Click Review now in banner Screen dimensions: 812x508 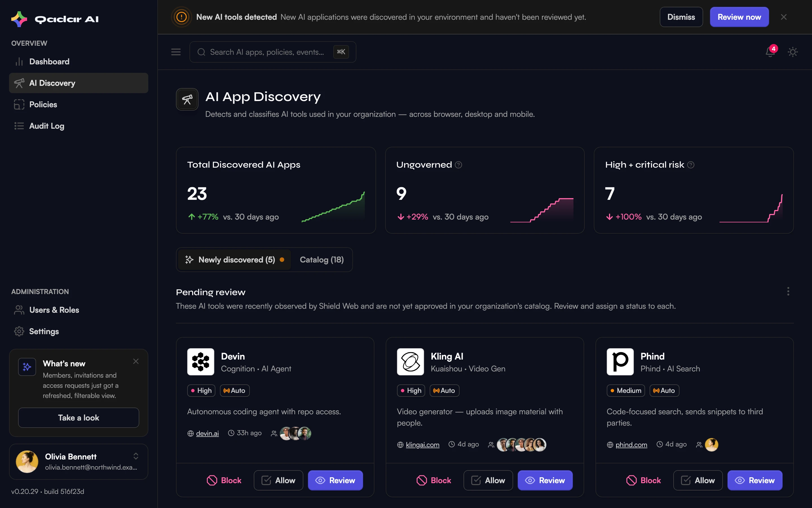point(739,17)
